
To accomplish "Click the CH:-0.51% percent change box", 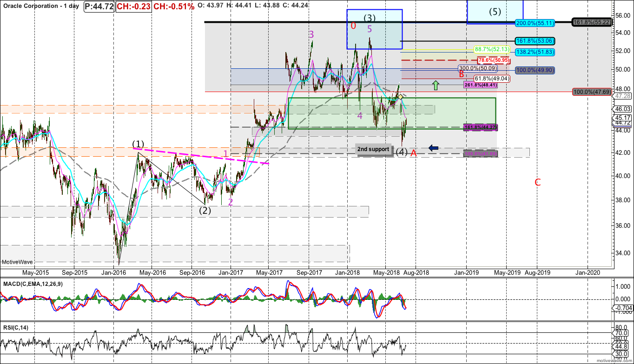I will [174, 7].
